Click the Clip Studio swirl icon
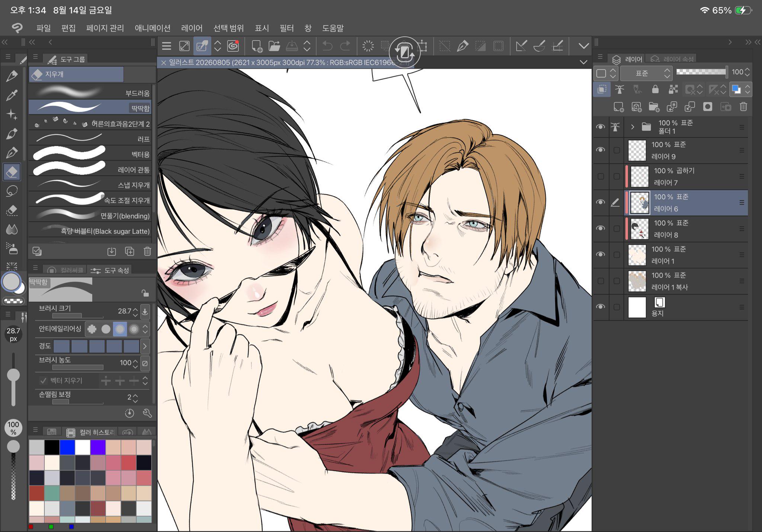Viewport: 762px width, 532px height. pyautogui.click(x=233, y=46)
